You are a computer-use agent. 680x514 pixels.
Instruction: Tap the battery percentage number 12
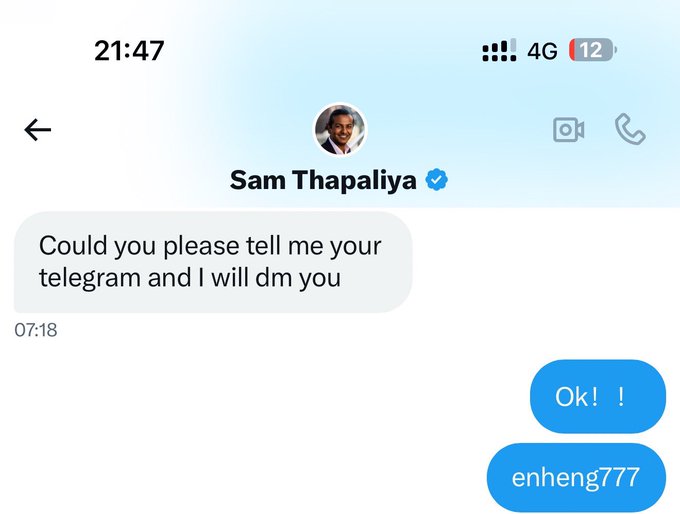(x=590, y=50)
